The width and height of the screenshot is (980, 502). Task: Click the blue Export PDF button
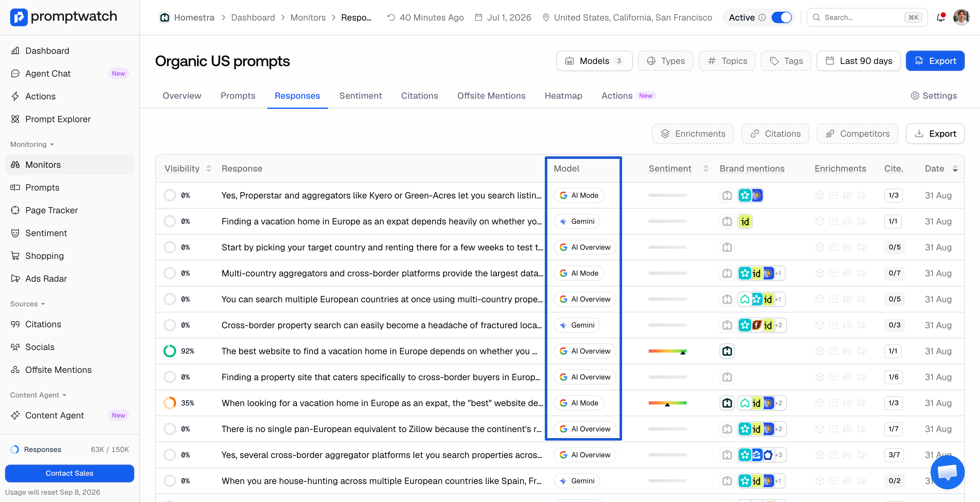pyautogui.click(x=935, y=61)
